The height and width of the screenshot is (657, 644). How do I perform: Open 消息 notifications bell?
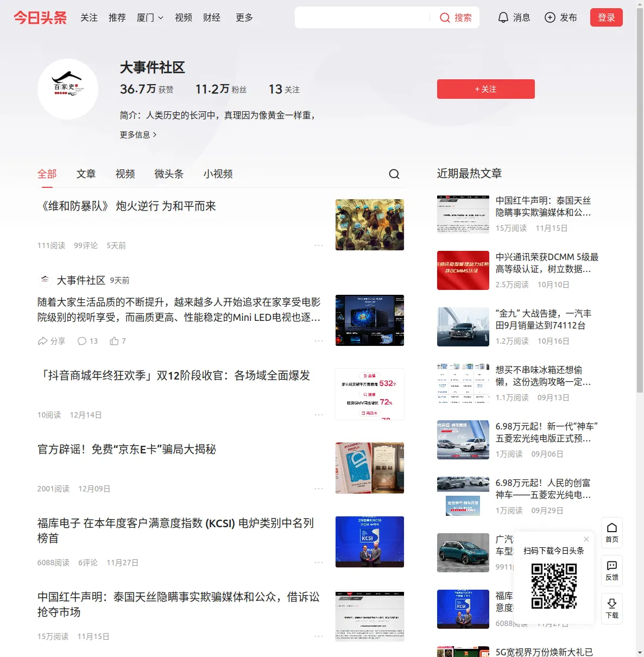514,17
